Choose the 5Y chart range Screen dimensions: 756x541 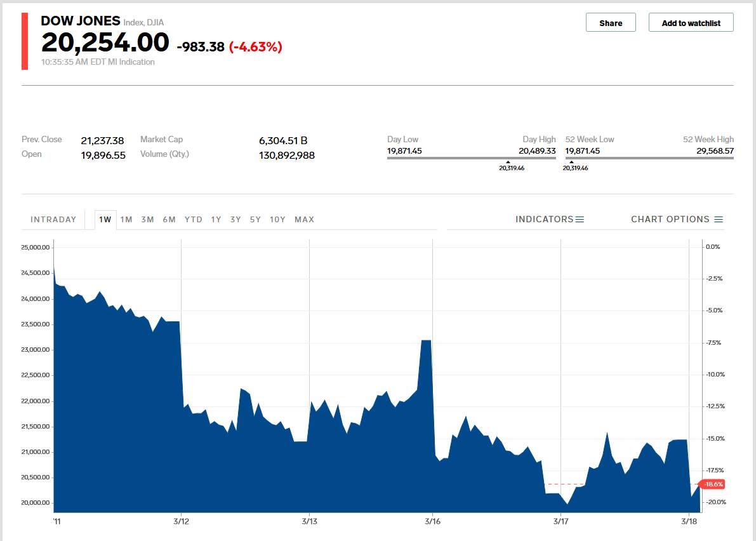[x=255, y=220]
